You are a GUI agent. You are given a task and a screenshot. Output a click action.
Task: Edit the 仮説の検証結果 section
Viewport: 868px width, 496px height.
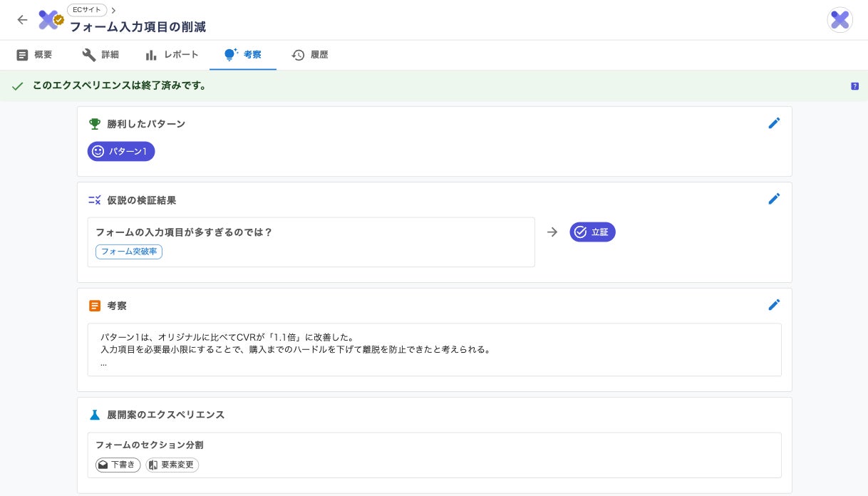point(774,199)
